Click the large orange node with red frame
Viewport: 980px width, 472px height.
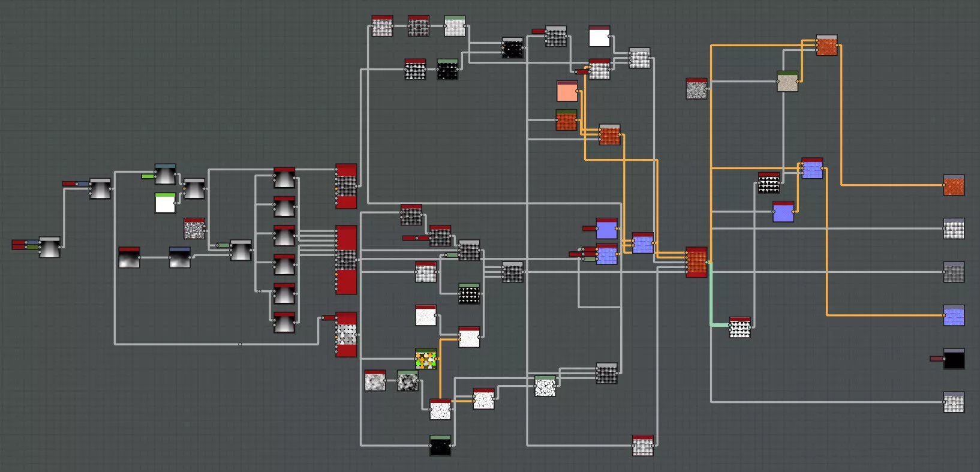pos(696,262)
